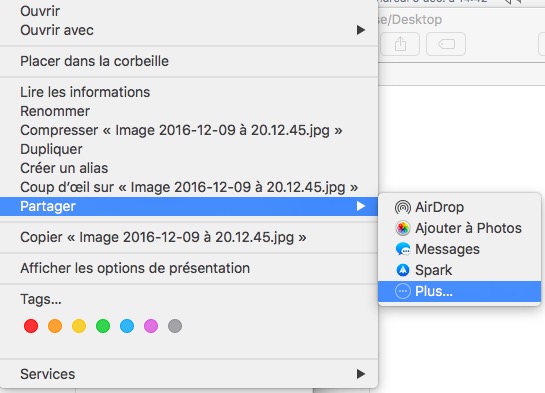
Task: Apply the green tag color
Action: coord(103,326)
